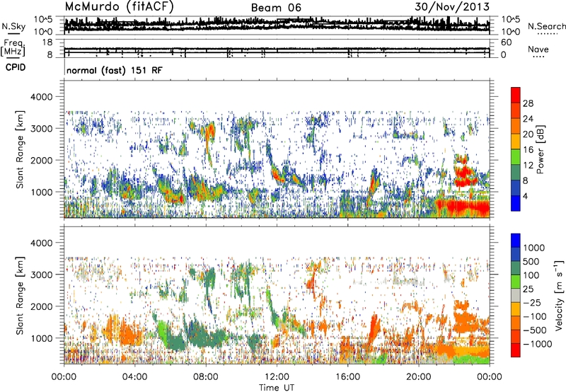This screenshot has height=392, width=566.
Task: Click the Slant Range label of velocity panel
Action: (x=20, y=296)
